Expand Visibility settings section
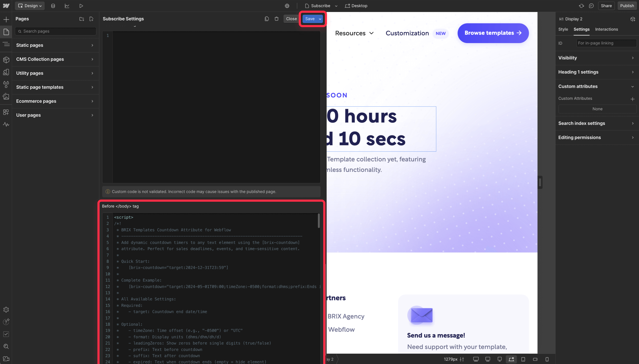The width and height of the screenshot is (639, 364). click(597, 58)
